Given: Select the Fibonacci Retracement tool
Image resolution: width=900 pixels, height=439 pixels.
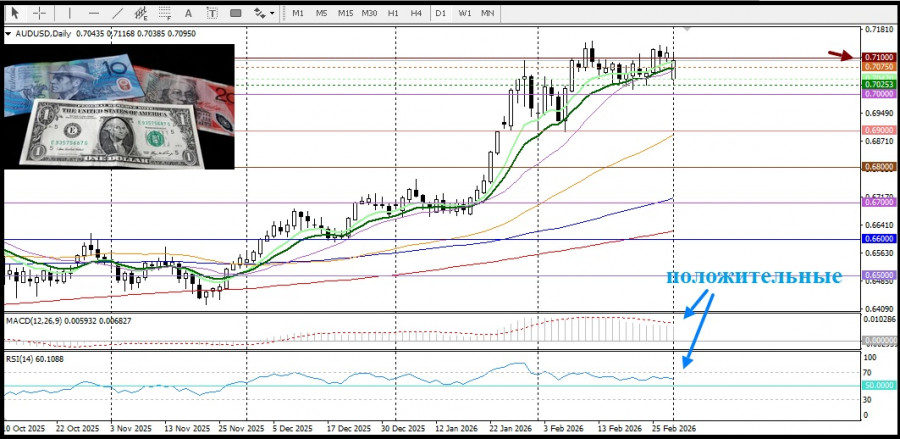Looking at the screenshot, I should (165, 13).
